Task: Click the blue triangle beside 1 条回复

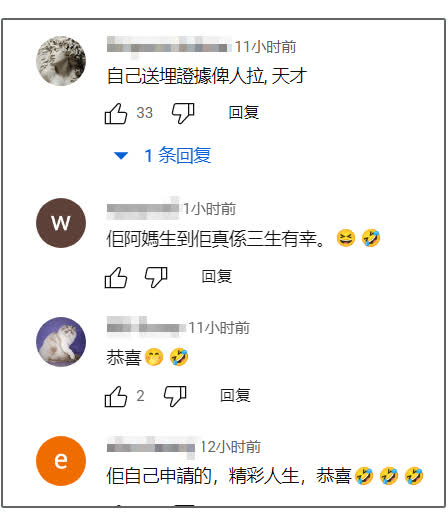Action: tap(121, 155)
